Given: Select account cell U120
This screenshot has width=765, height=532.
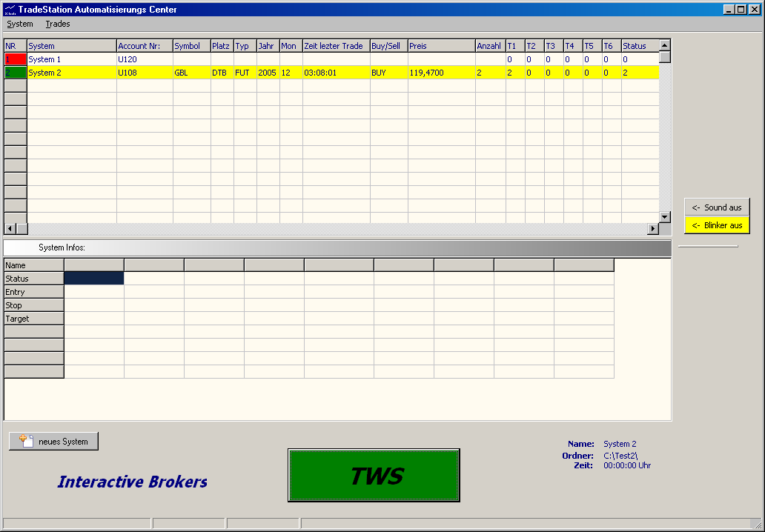Looking at the screenshot, I should tap(145, 59).
